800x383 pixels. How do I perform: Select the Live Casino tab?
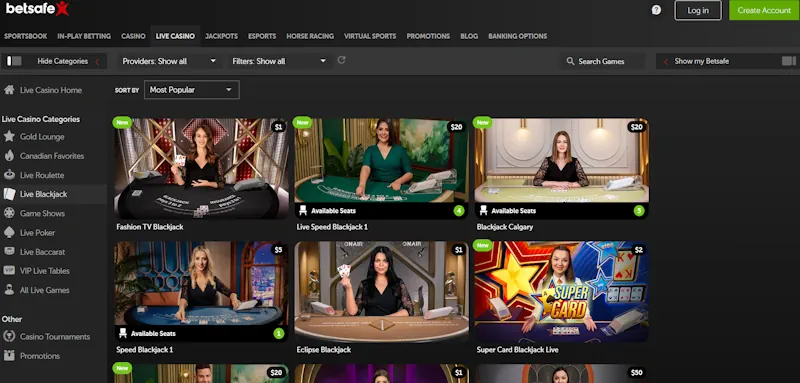tap(175, 36)
